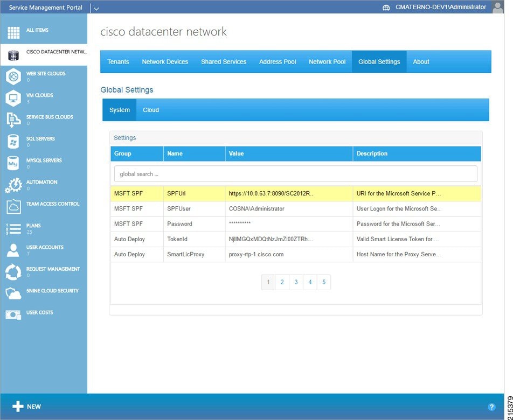Open the User Accounts person icon
The height and width of the screenshot is (420, 513).
[x=13, y=250]
